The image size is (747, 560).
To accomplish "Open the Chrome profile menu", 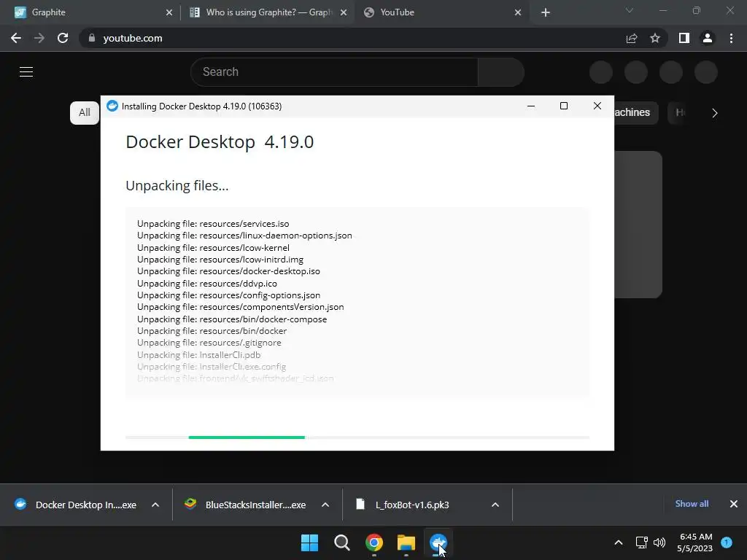I will 708,38.
